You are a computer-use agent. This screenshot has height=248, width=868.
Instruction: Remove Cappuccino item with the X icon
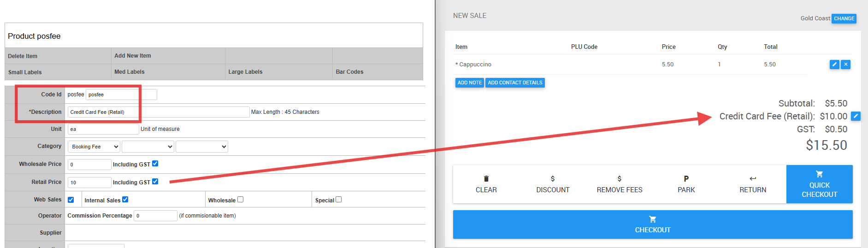846,65
